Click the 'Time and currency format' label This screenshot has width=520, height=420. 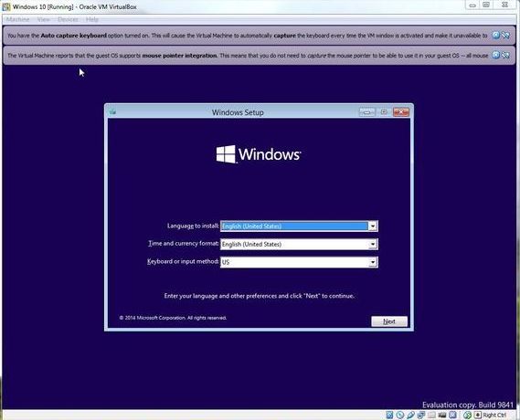[183, 244]
